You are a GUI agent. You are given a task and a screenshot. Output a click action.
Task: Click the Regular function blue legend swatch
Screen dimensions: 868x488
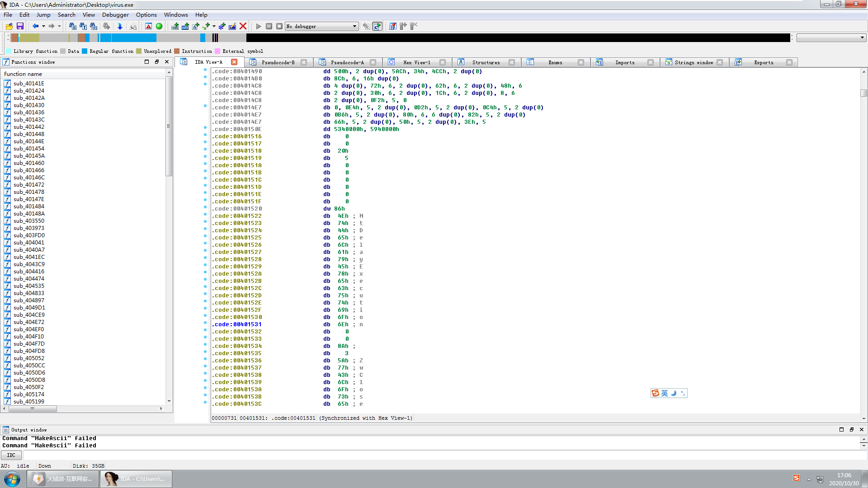coord(85,51)
